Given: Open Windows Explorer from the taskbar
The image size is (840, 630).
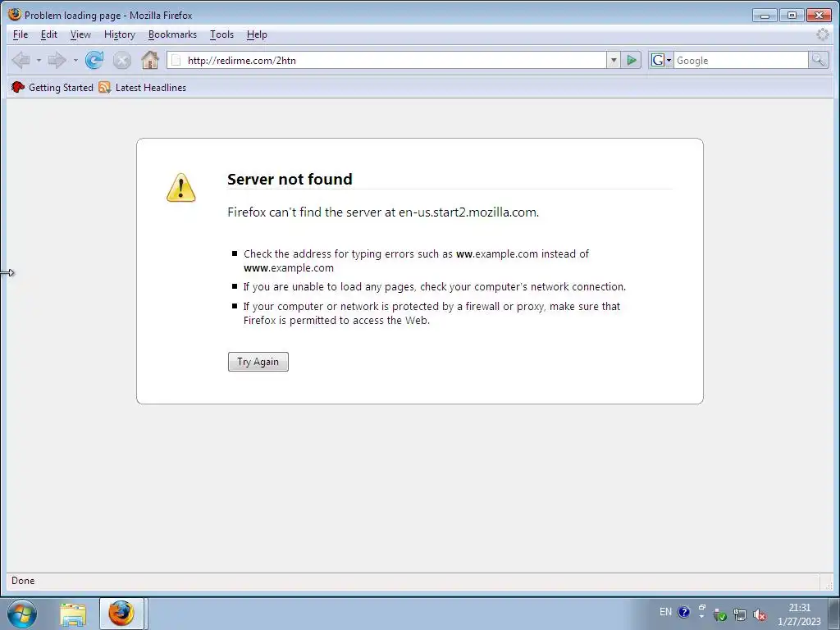Looking at the screenshot, I should click(x=73, y=614).
